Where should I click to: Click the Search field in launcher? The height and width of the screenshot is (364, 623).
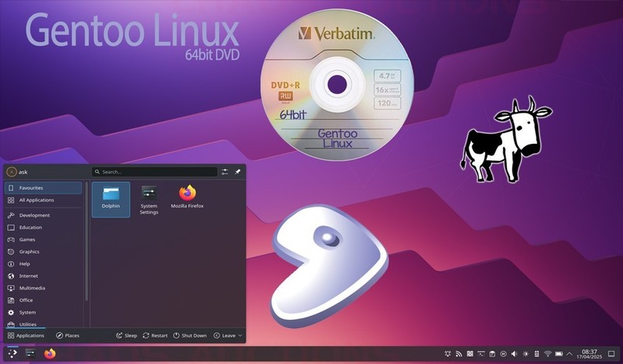pyautogui.click(x=154, y=172)
